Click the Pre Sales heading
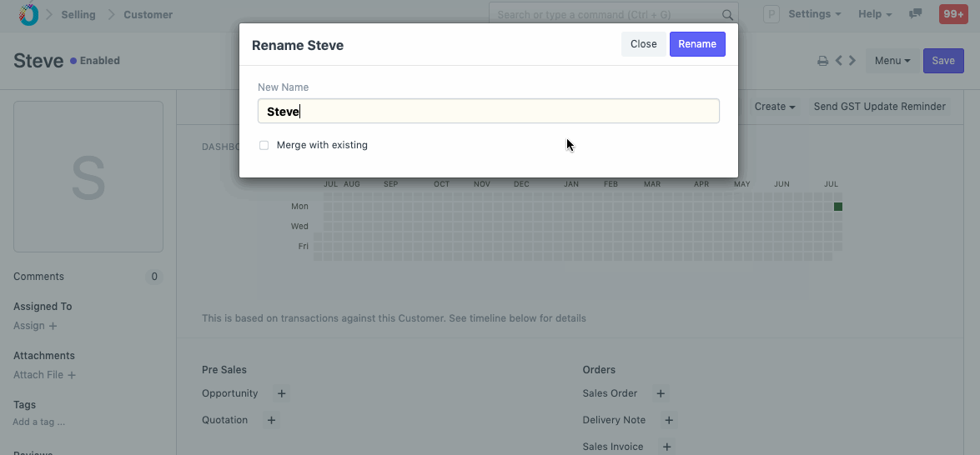Image resolution: width=980 pixels, height=455 pixels. 224,370
